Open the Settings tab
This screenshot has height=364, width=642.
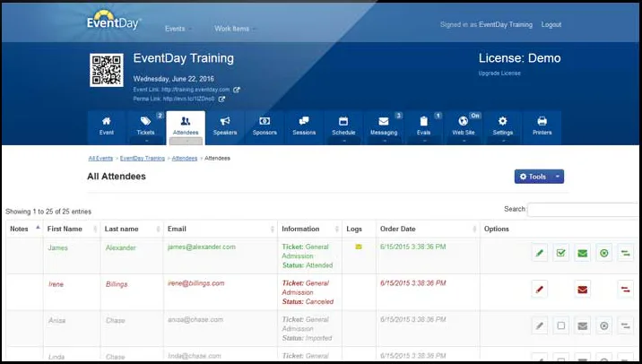click(503, 127)
